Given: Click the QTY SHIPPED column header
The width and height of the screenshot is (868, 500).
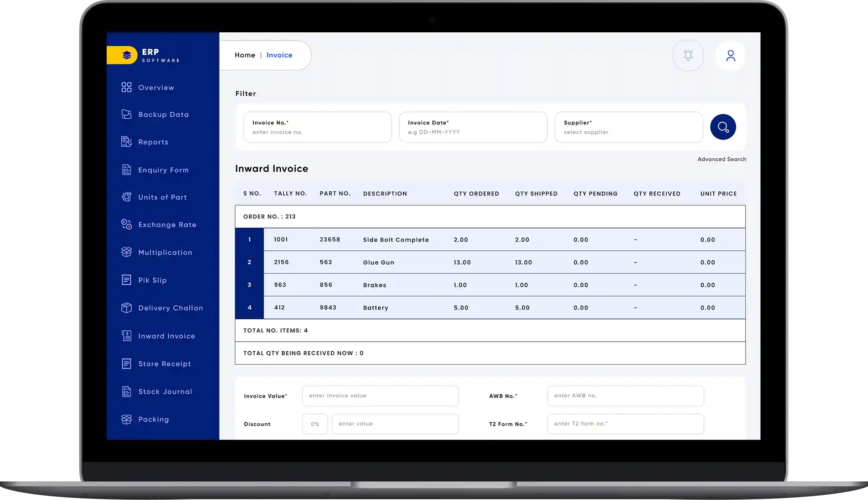Looking at the screenshot, I should 536,194.
